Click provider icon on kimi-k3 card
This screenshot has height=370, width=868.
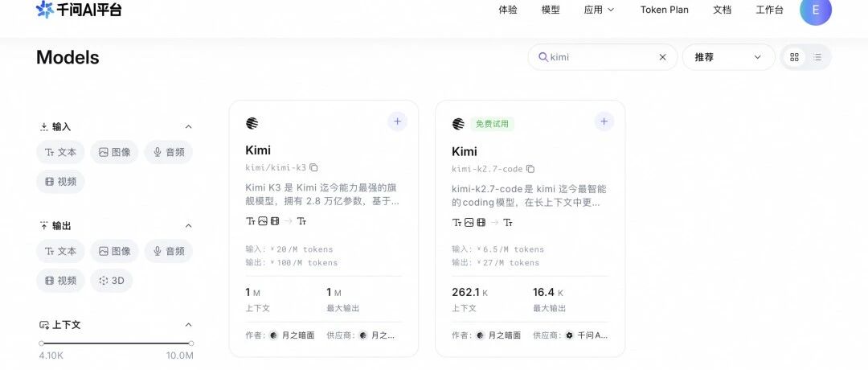pyautogui.click(x=363, y=335)
